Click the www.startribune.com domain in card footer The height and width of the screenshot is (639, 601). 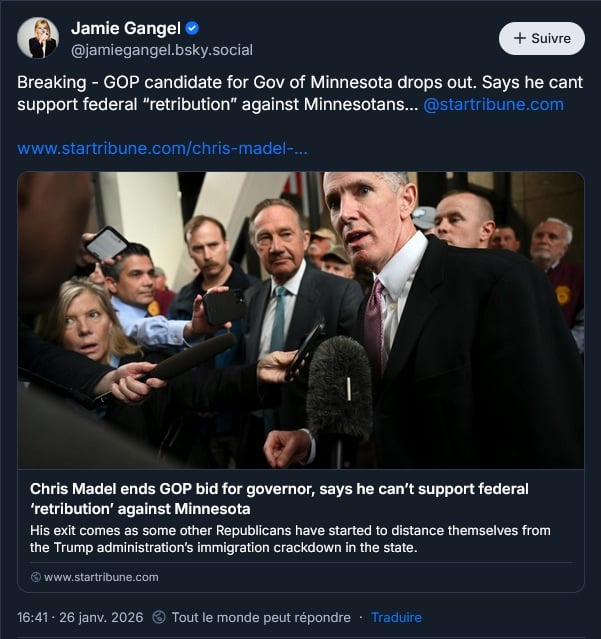coord(101,577)
